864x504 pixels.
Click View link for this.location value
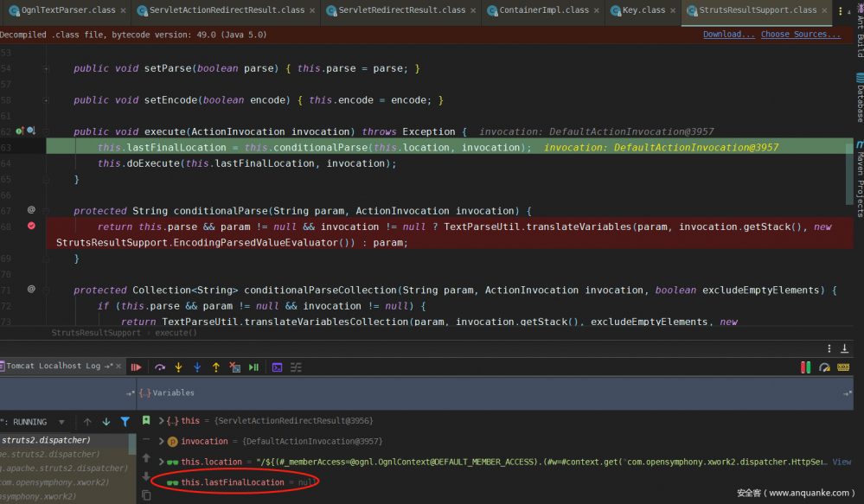[x=841, y=462]
